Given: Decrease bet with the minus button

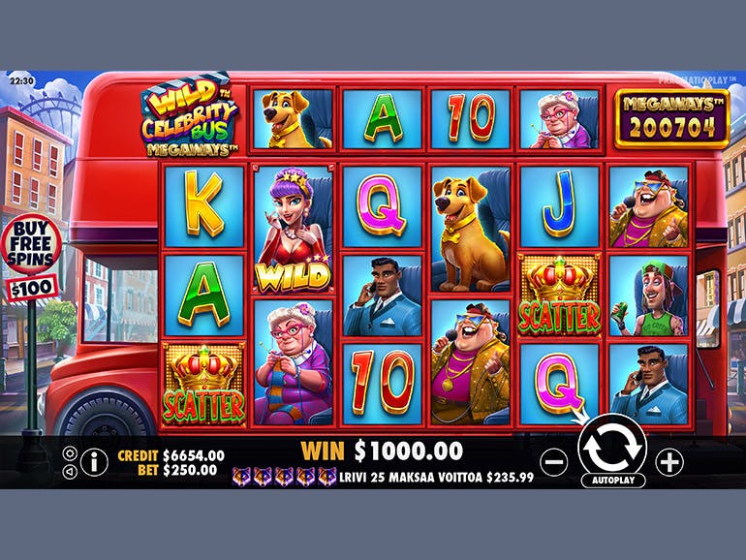Looking at the screenshot, I should pos(554,462).
